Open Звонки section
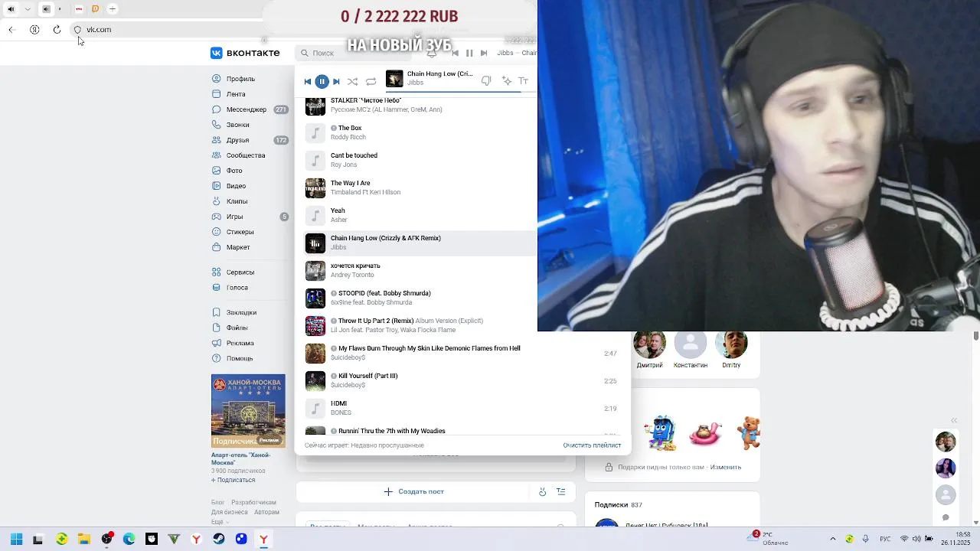980x551 pixels. [237, 125]
